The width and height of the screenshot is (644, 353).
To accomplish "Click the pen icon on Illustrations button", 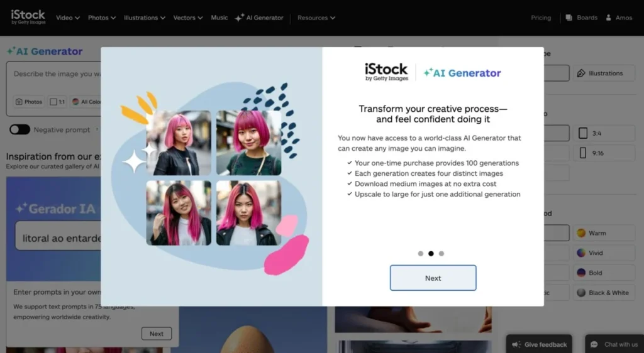I will tap(581, 73).
